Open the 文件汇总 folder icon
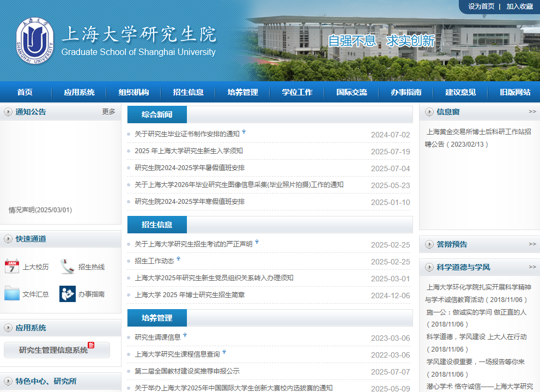 point(12,294)
